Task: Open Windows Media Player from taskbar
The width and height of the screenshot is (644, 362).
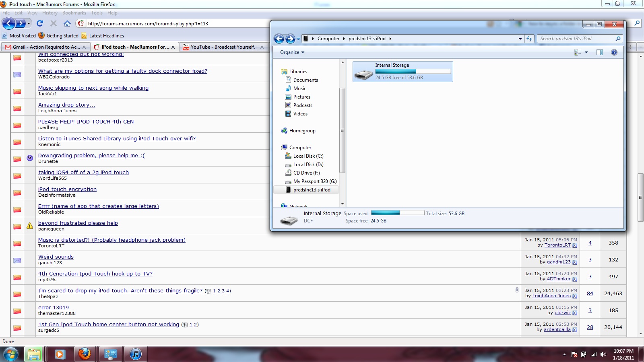Action: click(x=60, y=354)
